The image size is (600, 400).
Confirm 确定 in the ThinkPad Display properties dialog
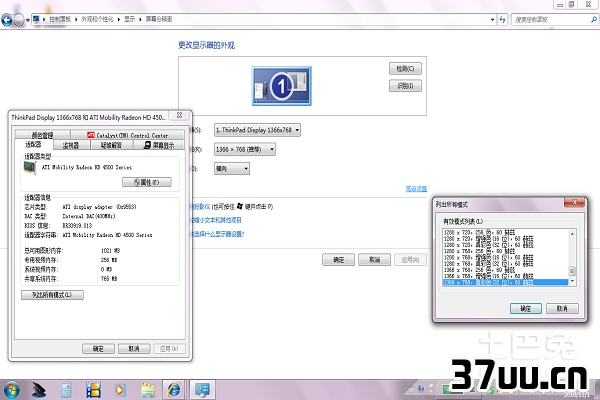coord(98,349)
